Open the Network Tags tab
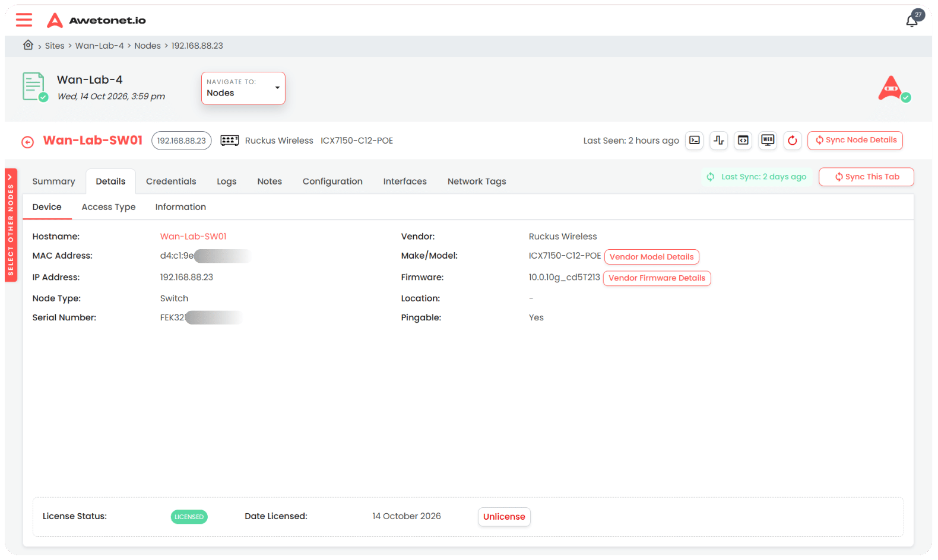The height and width of the screenshot is (560, 938). pos(477,182)
